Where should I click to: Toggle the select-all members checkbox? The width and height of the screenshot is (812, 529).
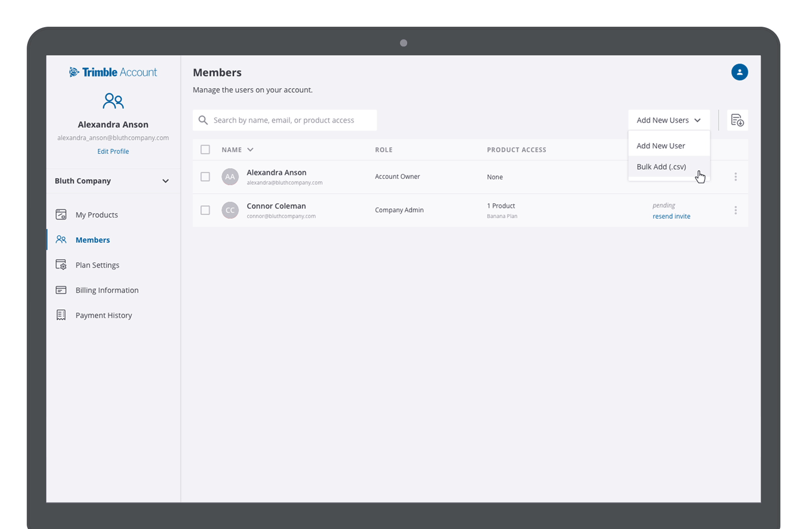click(205, 149)
